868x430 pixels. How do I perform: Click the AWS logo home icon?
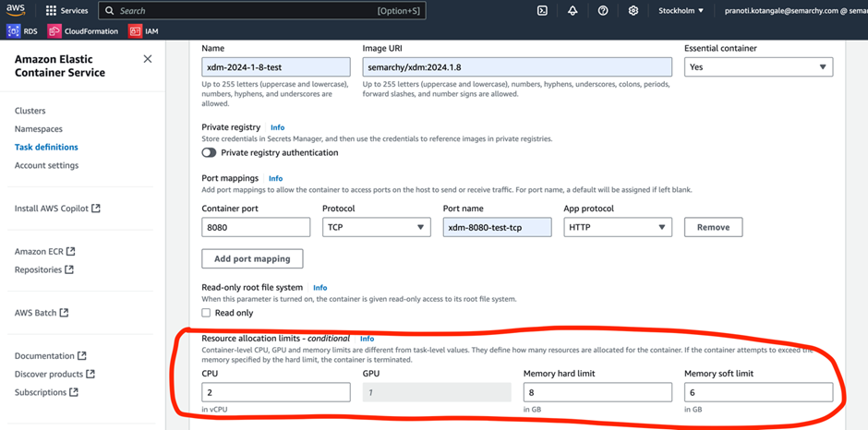pyautogui.click(x=16, y=10)
